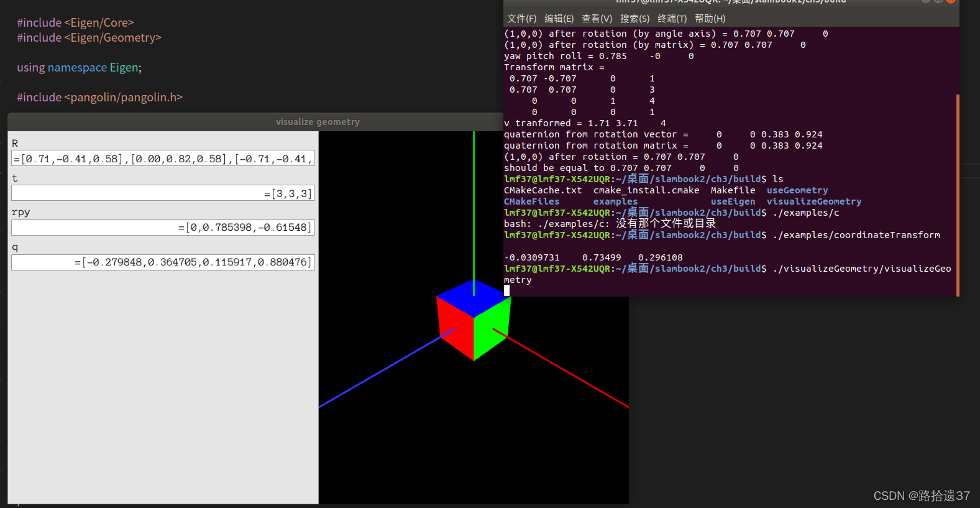Click the #include <Eigen/Core> code line
Viewport: 980px width, 508px height.
tap(75, 22)
